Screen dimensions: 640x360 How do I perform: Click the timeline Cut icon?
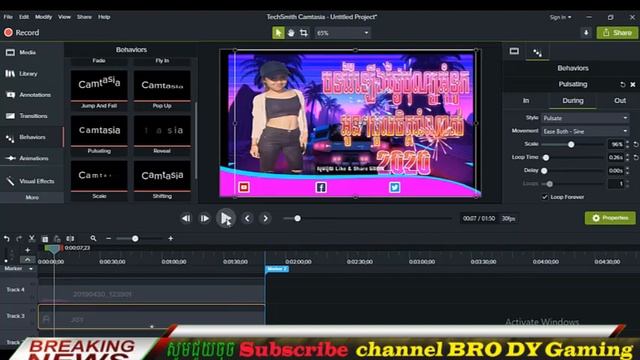pos(31,238)
